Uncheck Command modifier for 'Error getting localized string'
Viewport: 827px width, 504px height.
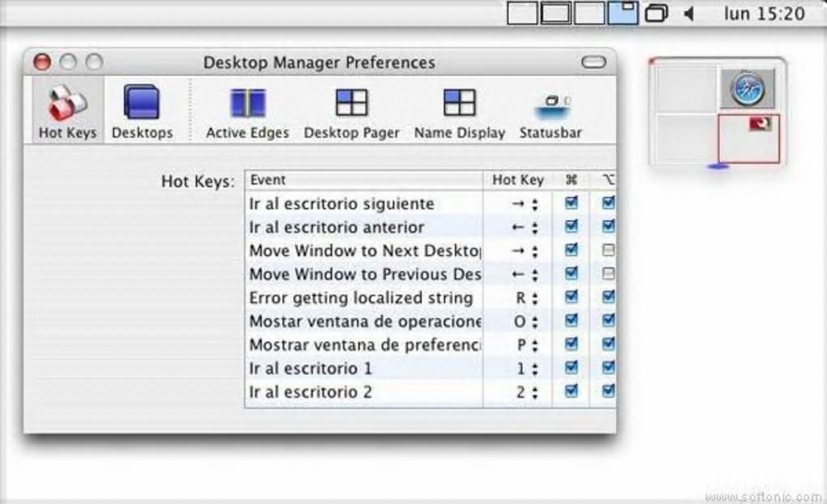[x=572, y=297]
